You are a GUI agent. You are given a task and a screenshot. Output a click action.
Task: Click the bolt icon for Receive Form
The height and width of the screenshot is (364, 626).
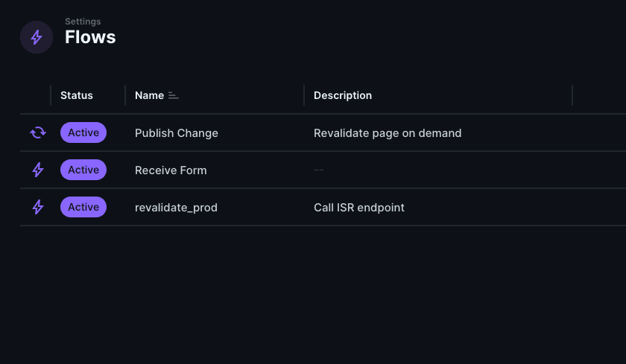[x=38, y=170]
